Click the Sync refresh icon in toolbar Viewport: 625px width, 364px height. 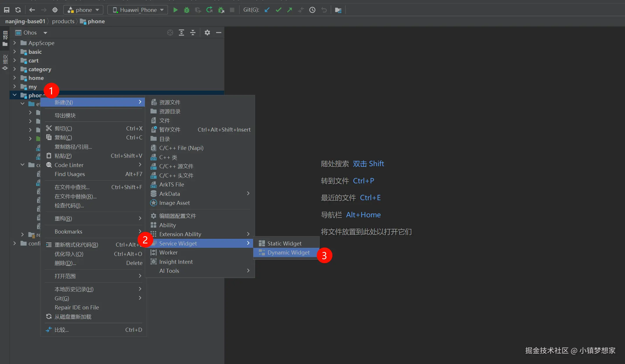pos(18,10)
